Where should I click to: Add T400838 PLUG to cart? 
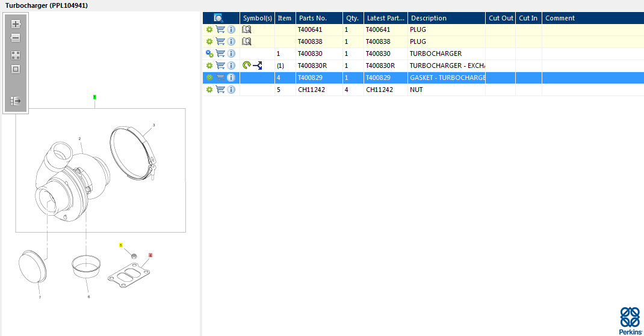pyautogui.click(x=220, y=41)
